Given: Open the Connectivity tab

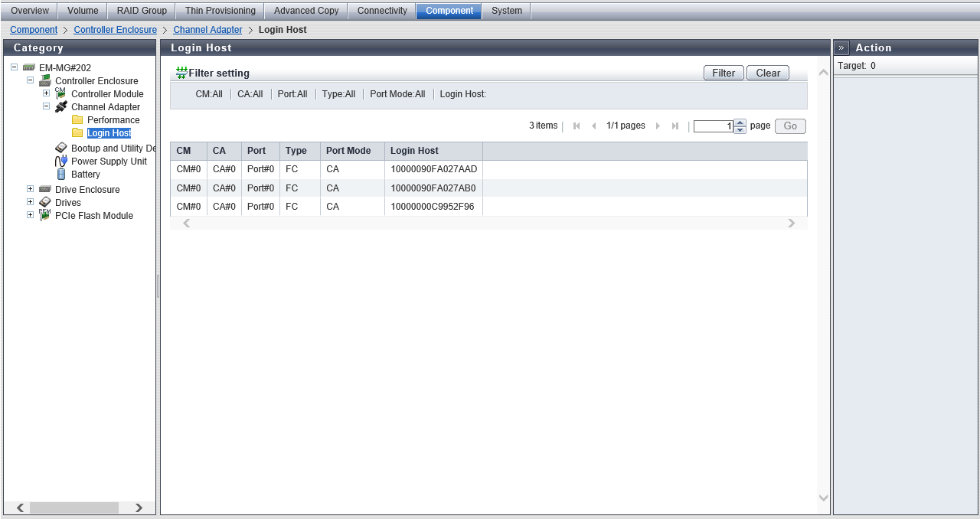Looking at the screenshot, I should tap(382, 11).
